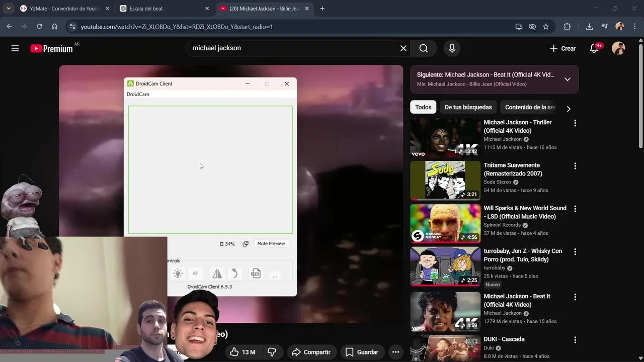
Task: Open turrobaby Whisky Con Porro title
Action: pos(523,255)
